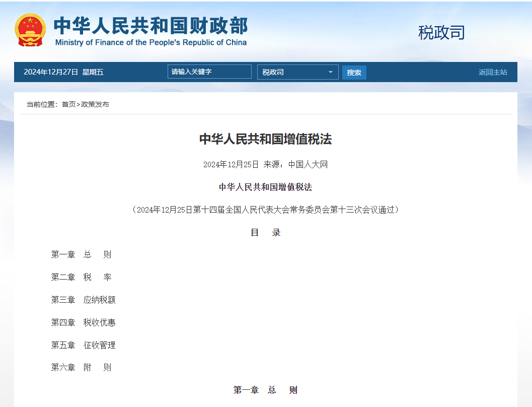Image resolution: width=532 pixels, height=407 pixels.
Task: Click 返回主站 to return to main site
Action: (x=492, y=72)
